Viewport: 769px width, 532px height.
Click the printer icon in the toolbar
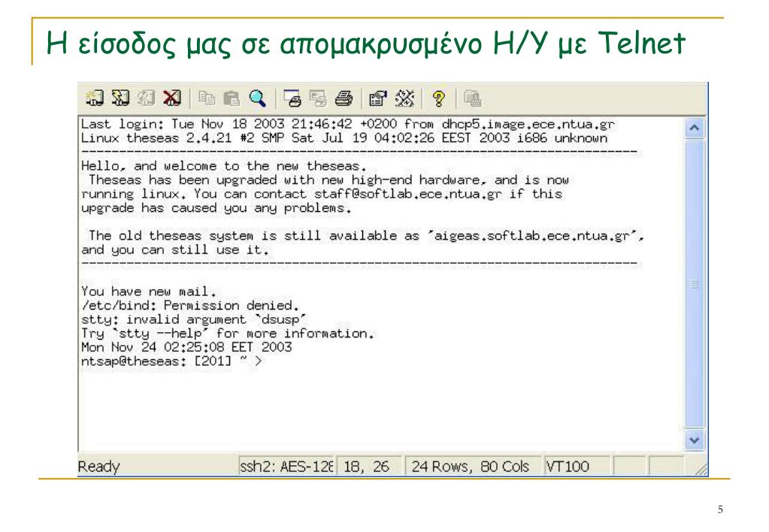pyautogui.click(x=344, y=98)
